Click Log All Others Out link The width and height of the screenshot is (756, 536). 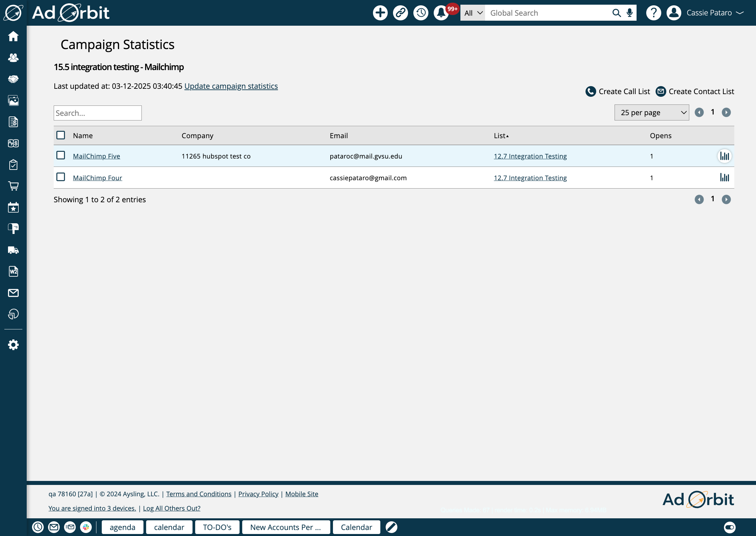tap(172, 508)
